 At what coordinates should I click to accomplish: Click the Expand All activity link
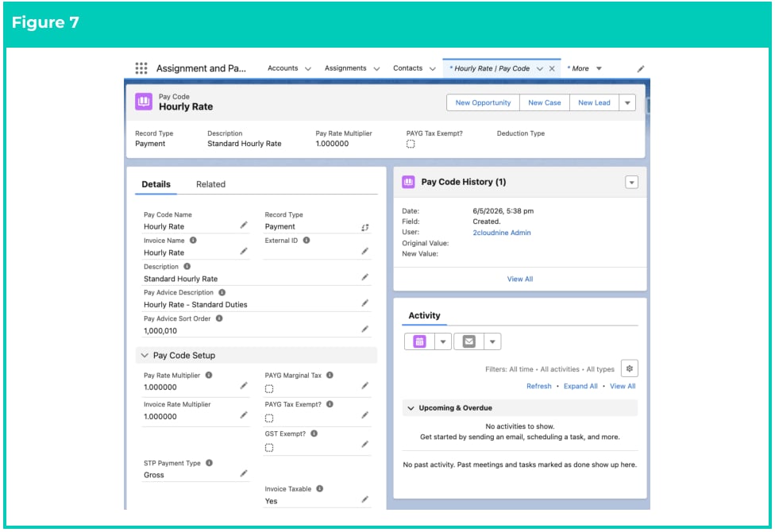pyautogui.click(x=580, y=386)
